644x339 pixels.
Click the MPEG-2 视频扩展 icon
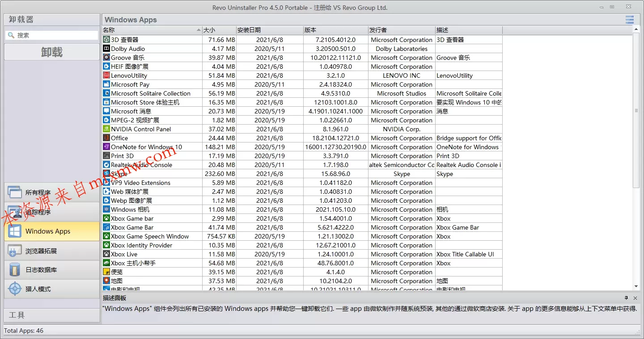tap(106, 120)
